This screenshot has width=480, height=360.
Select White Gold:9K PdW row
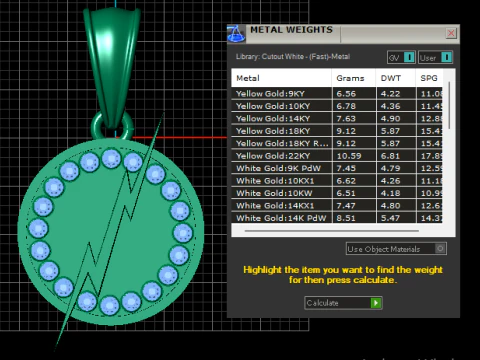337,168
